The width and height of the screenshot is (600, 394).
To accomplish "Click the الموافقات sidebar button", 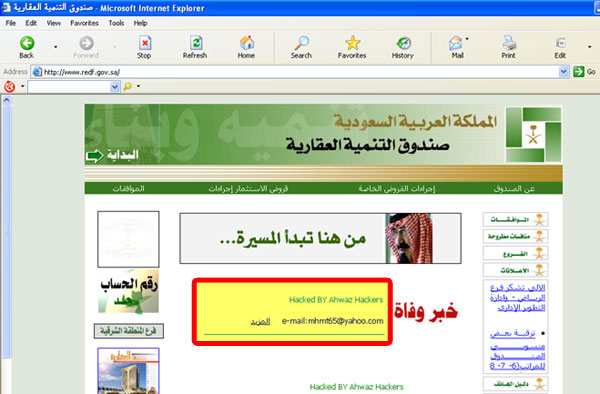I will pyautogui.click(x=515, y=220).
